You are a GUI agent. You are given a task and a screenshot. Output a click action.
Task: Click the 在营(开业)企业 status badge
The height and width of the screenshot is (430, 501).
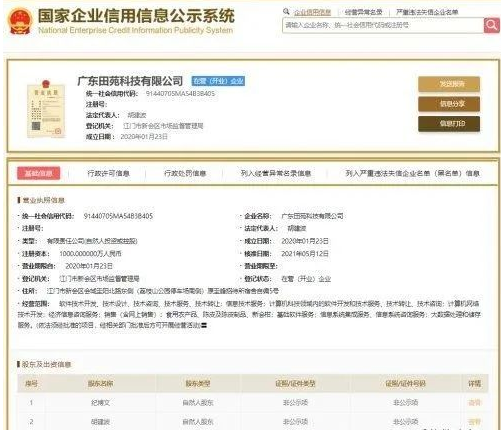[x=218, y=81]
